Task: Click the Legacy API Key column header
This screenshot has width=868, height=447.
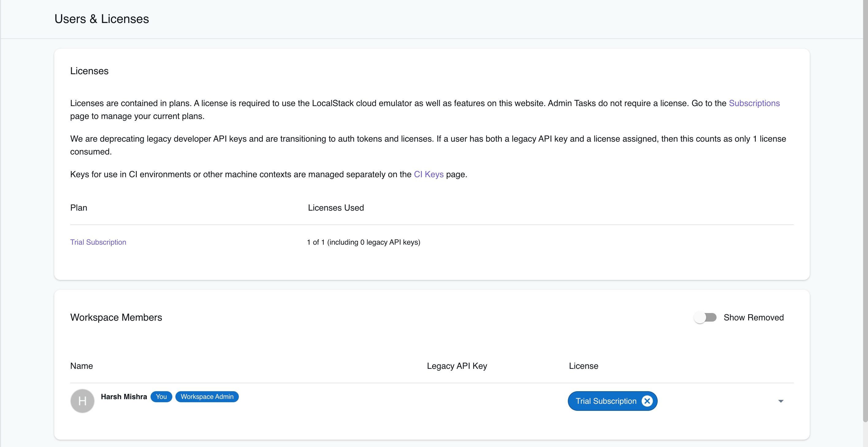Action: tap(457, 366)
